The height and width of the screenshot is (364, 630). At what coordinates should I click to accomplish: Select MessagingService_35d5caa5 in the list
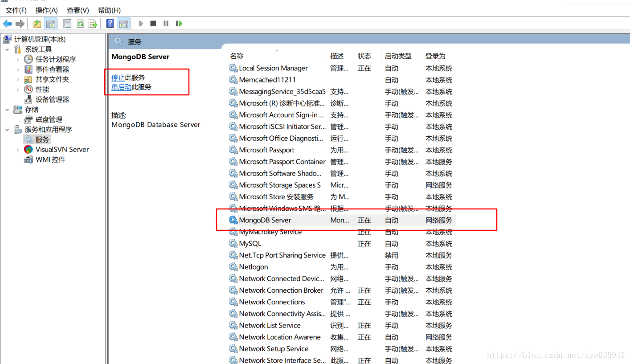341,91
